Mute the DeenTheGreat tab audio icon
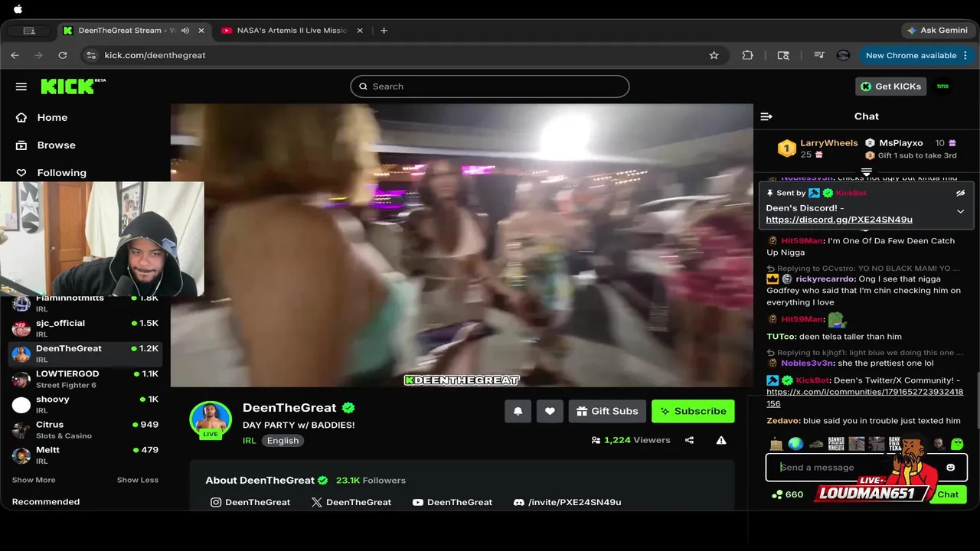Viewport: 980px width, 551px height. (x=185, y=31)
